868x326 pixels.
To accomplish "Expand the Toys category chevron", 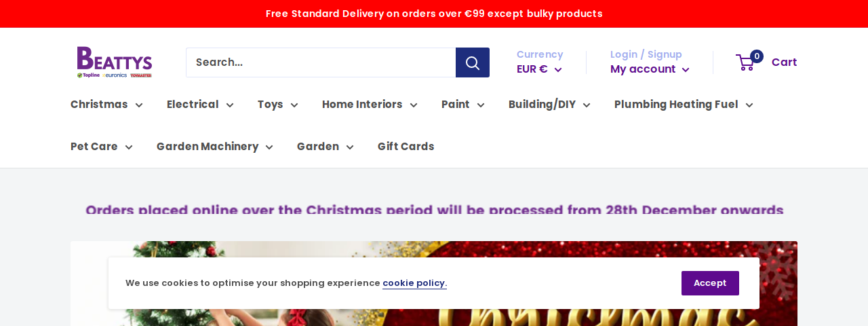I will click(294, 105).
